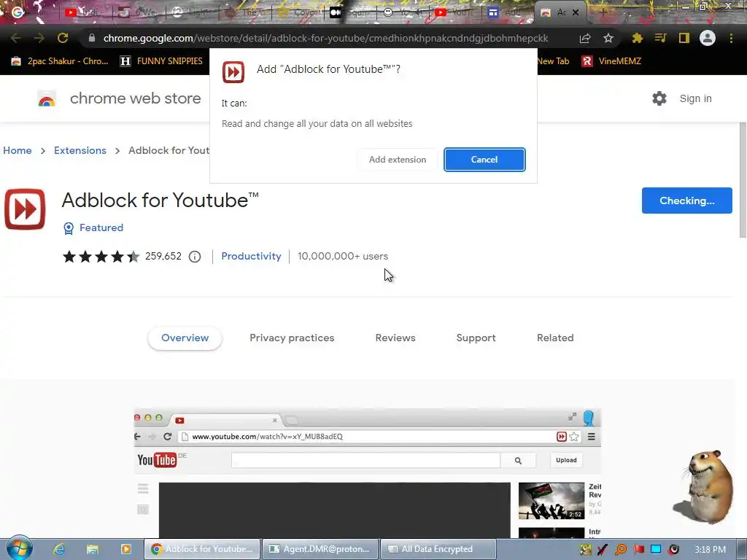Image resolution: width=747 pixels, height=560 pixels.
Task: Click Sign in link
Action: click(695, 98)
